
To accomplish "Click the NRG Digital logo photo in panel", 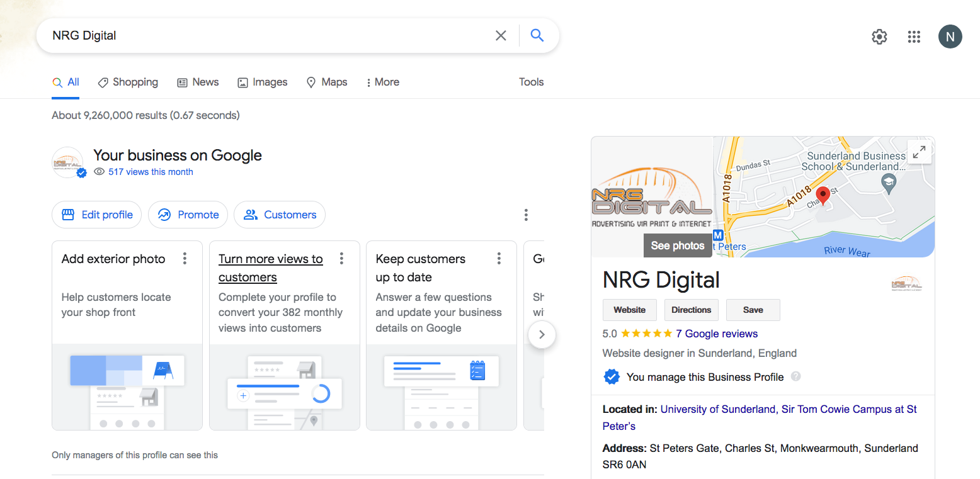I will [x=652, y=196].
